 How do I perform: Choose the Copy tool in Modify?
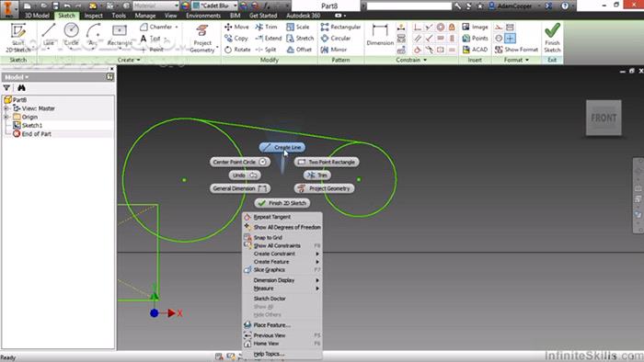coord(236,38)
